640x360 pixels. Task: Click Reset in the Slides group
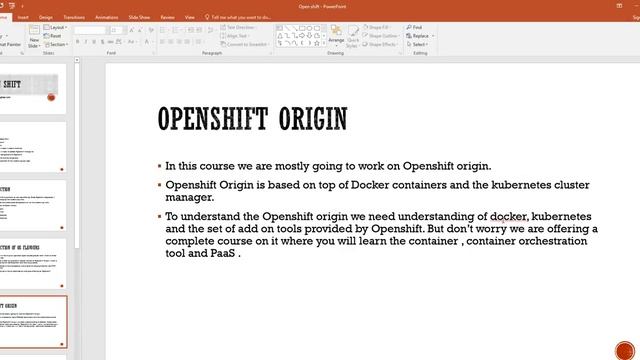tap(52, 36)
